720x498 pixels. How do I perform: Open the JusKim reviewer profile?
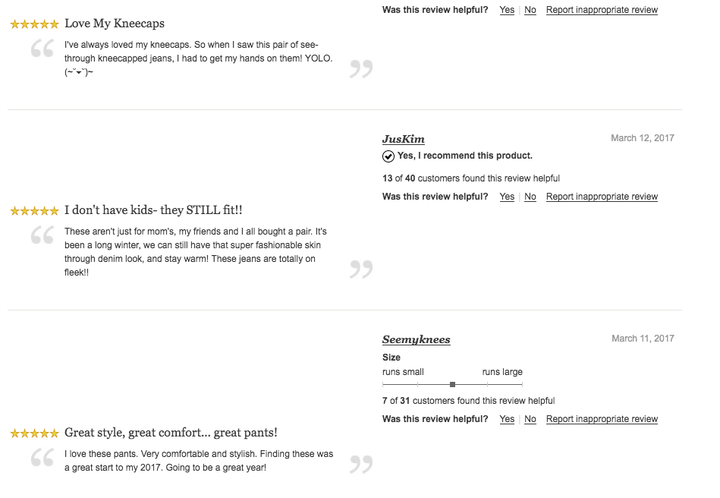[x=403, y=139]
